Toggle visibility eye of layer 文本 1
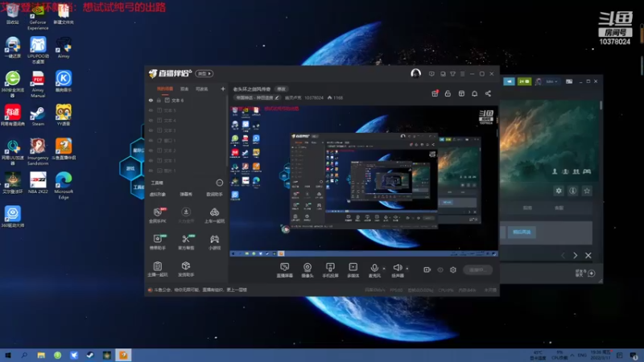This screenshot has width=644, height=362. tap(151, 160)
